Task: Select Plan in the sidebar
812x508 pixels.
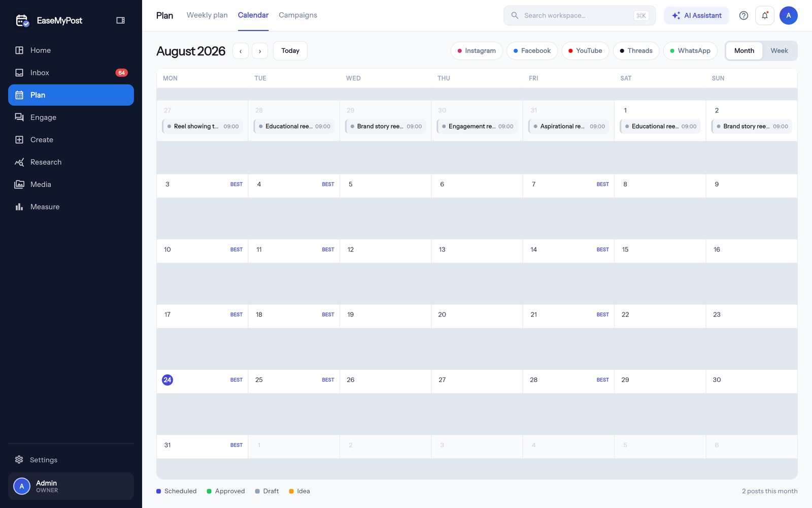Action: tap(71, 95)
